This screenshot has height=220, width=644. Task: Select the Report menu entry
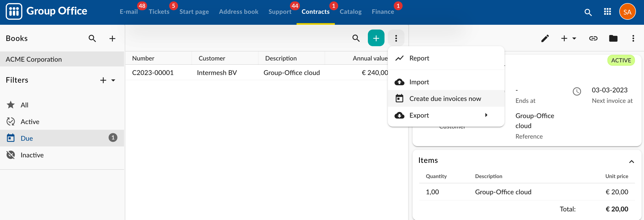446,58
